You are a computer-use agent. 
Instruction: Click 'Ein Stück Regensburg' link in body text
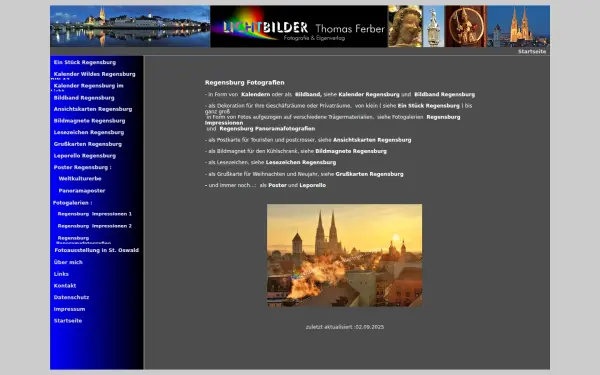(429, 106)
